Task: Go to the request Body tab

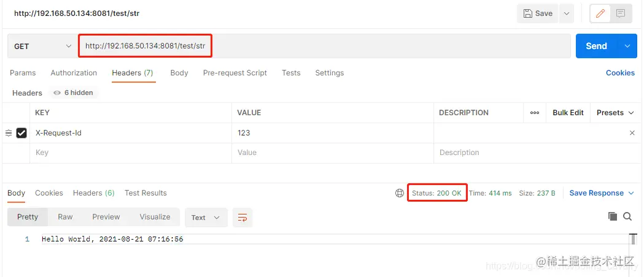Action: coord(179,73)
